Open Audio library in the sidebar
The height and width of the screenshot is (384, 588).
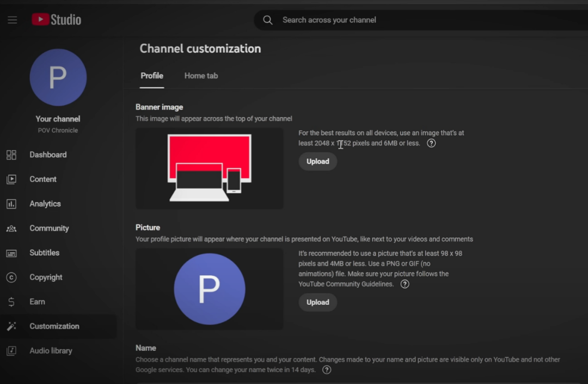coord(58,351)
